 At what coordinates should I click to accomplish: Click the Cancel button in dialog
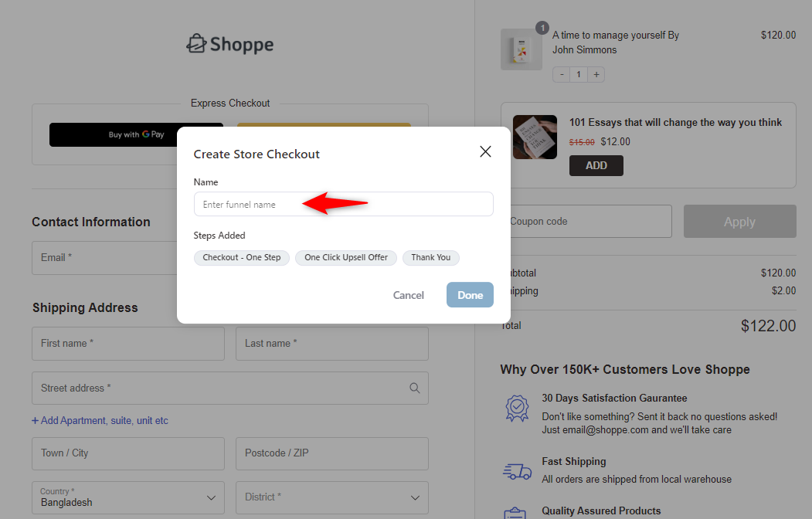coord(408,295)
